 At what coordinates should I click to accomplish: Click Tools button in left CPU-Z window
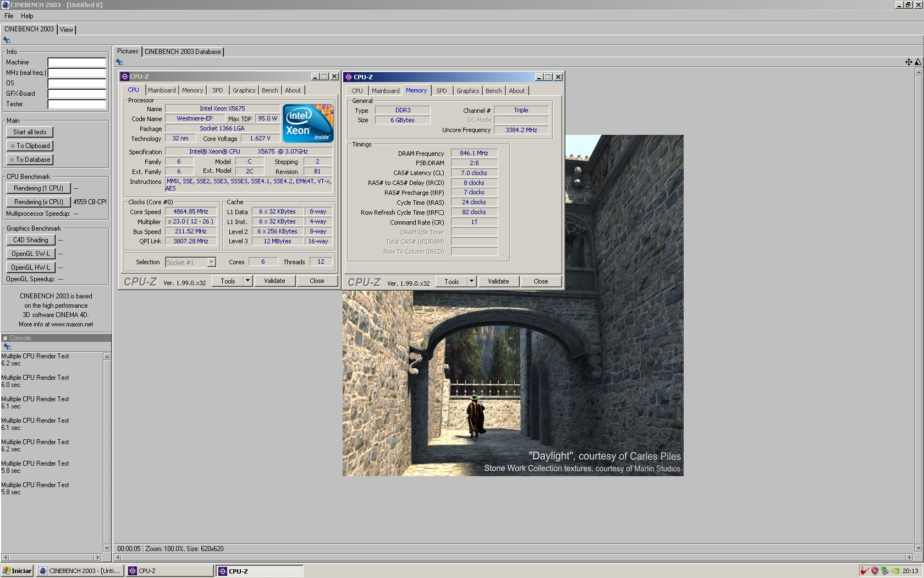coord(228,281)
